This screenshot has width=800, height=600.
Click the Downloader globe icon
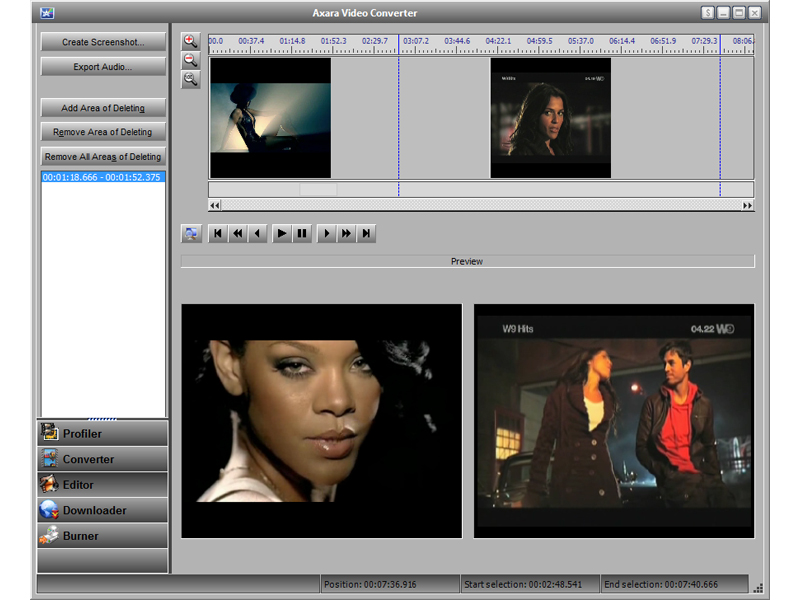tap(49, 509)
